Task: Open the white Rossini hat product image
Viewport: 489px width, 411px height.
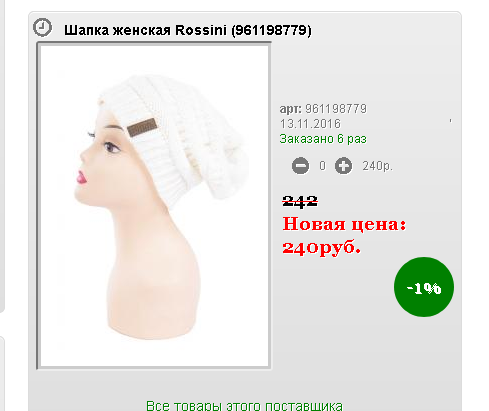Action: click(154, 206)
